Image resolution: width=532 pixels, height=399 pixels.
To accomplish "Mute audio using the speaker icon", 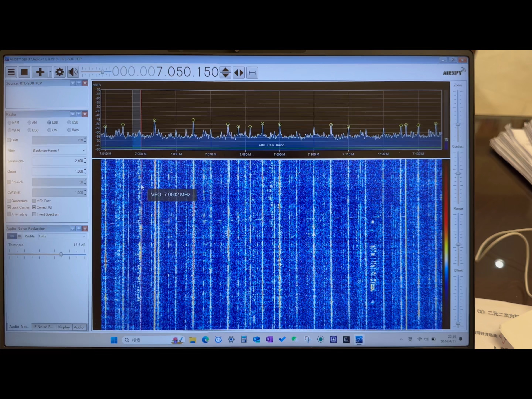I will (73, 72).
